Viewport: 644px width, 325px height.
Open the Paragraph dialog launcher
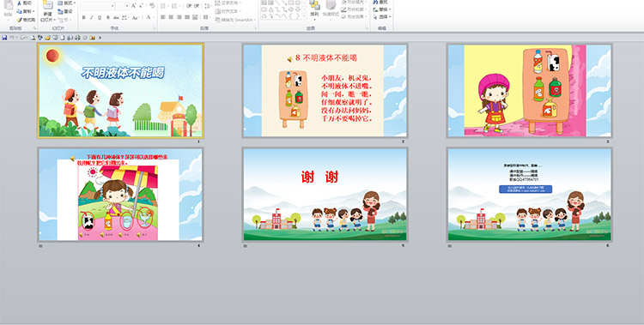[256, 28]
